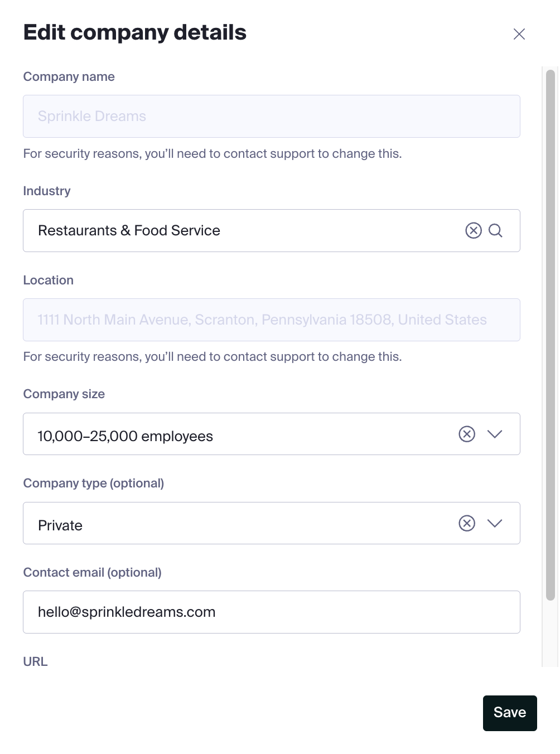
Task: Click the Company type (optional) label
Action: pyautogui.click(x=94, y=483)
